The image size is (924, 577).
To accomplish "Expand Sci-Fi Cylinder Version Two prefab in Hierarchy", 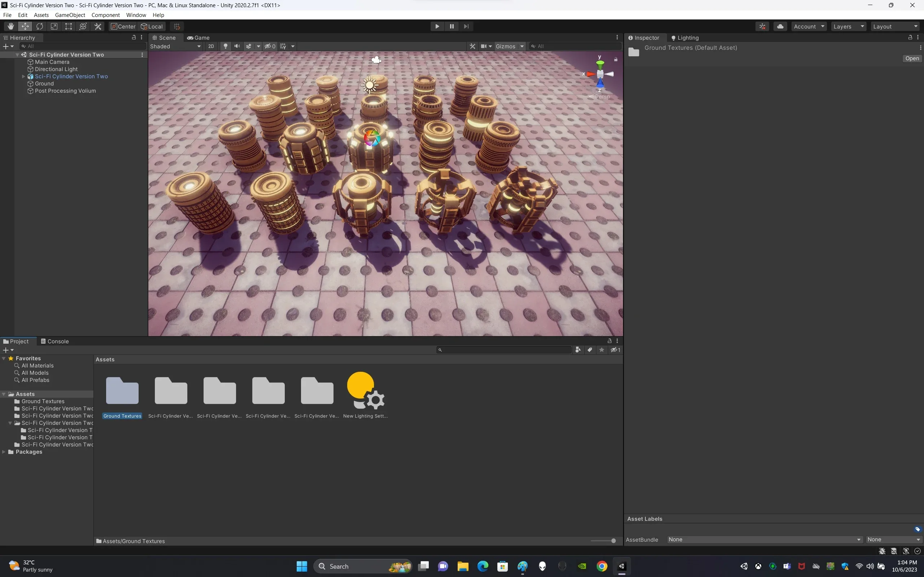I will coord(24,76).
